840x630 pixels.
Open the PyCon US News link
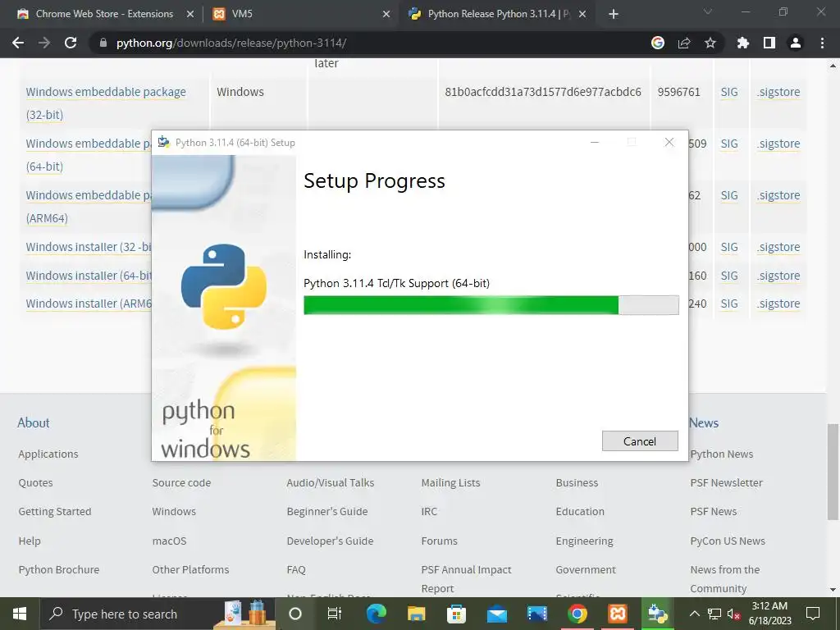pyautogui.click(x=728, y=541)
